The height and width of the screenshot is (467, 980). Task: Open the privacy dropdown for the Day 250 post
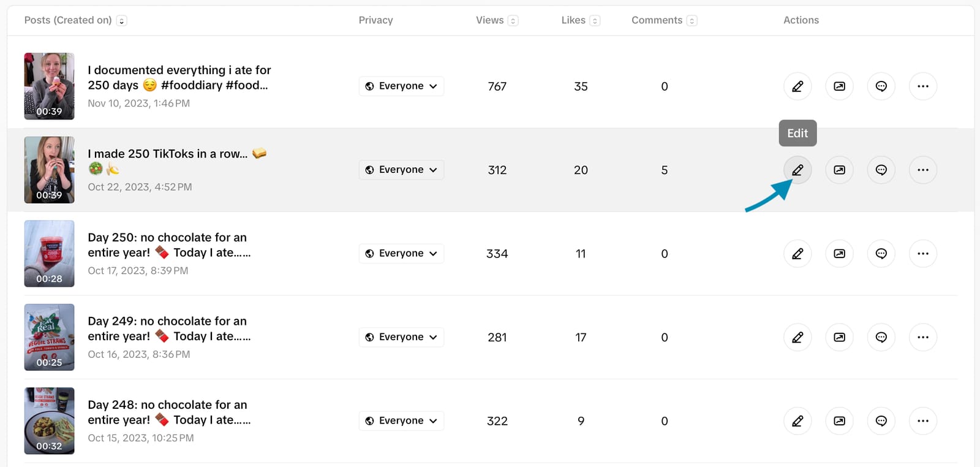pos(401,253)
